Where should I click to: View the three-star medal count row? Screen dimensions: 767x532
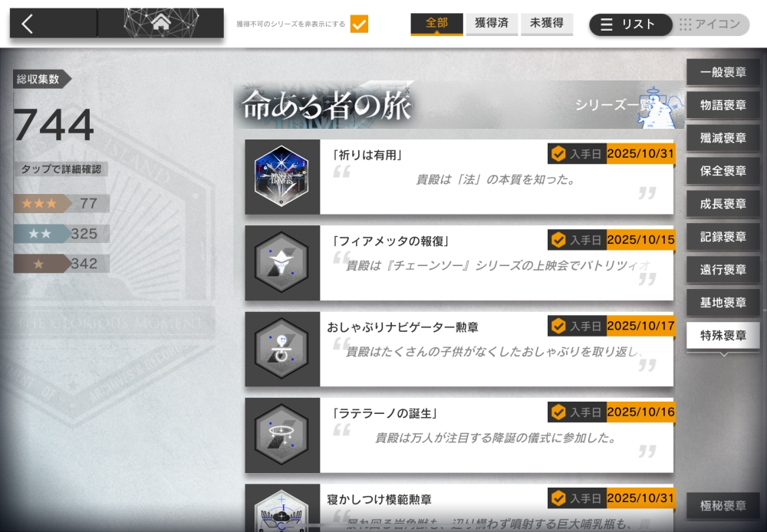tap(61, 203)
